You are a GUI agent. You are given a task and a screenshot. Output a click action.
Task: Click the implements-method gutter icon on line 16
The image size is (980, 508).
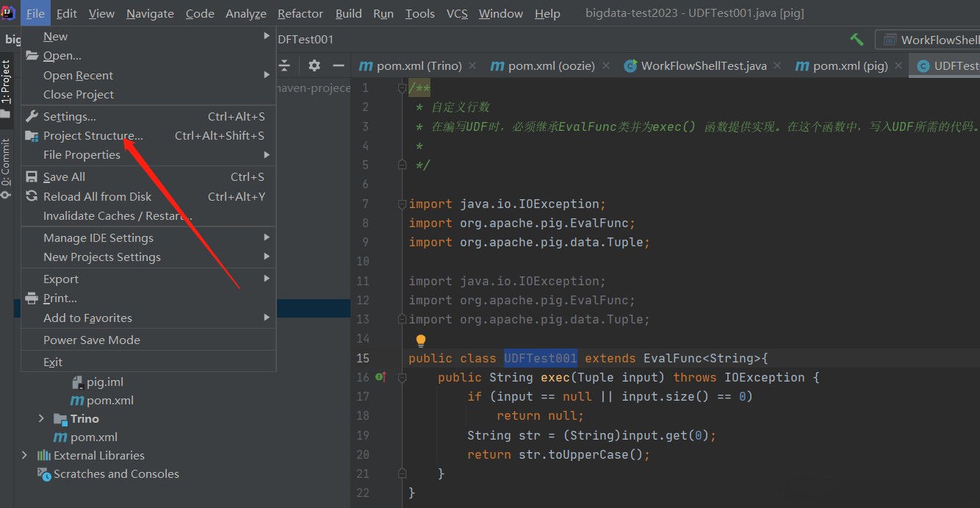pyautogui.click(x=381, y=377)
